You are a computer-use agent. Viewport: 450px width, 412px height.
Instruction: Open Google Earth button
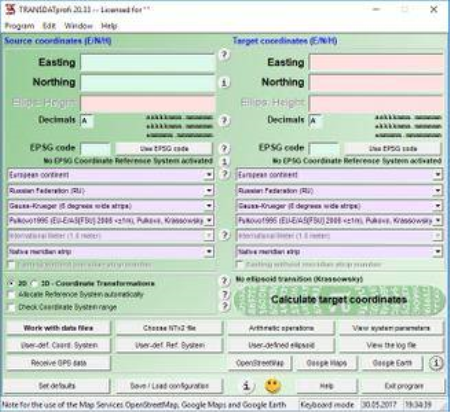(392, 363)
